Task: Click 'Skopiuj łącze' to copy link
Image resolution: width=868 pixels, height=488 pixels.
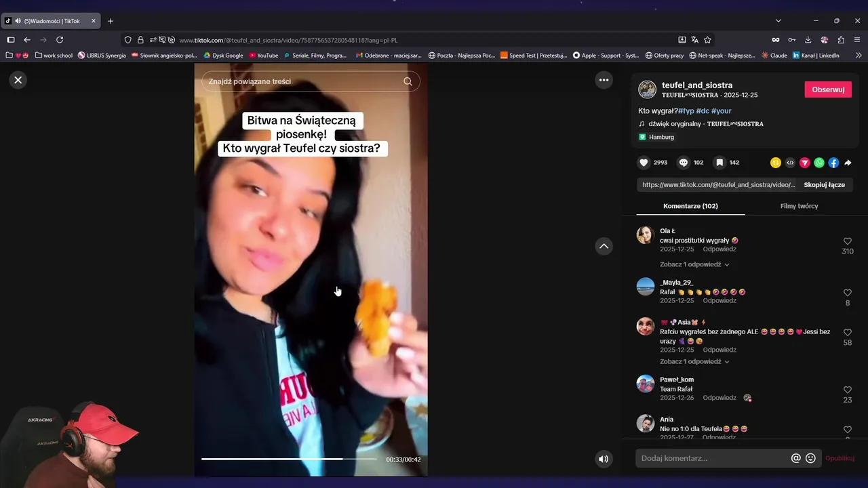Action: [824, 184]
